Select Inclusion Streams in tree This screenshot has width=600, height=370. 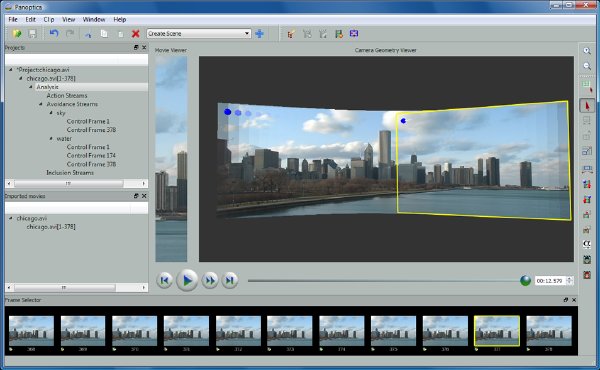[x=70, y=173]
